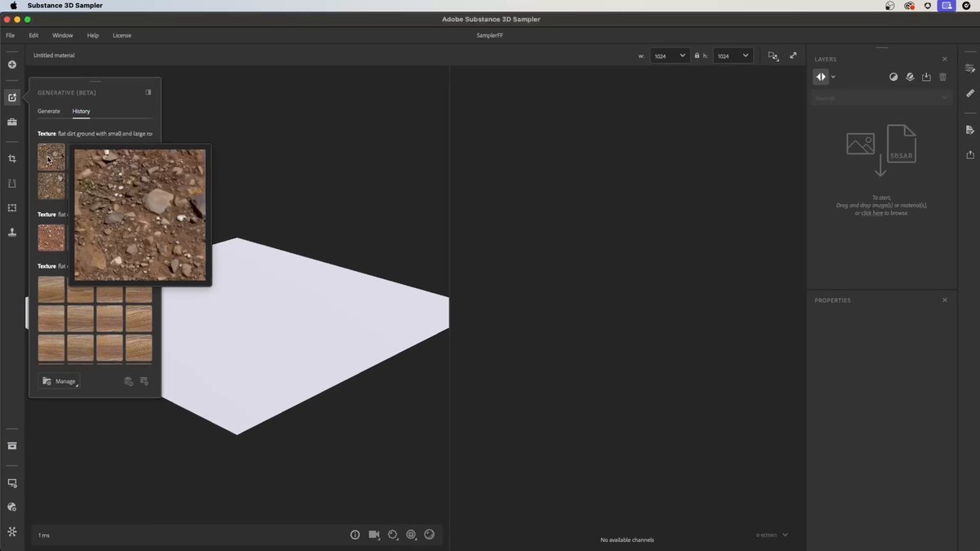Click the '1 ms' render time status

(44, 535)
